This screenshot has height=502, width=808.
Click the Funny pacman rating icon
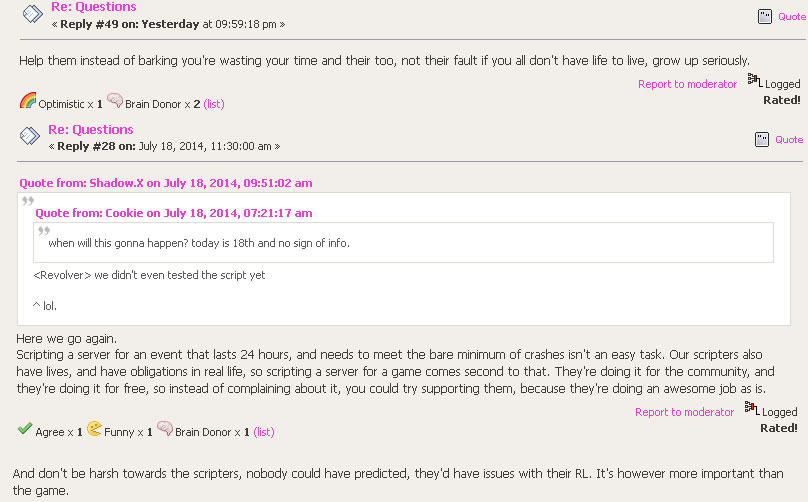tap(94, 428)
